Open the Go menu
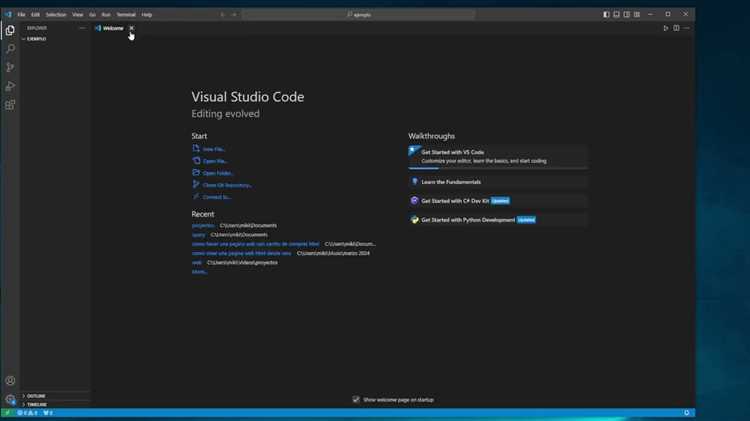The height and width of the screenshot is (421, 750). (92, 15)
